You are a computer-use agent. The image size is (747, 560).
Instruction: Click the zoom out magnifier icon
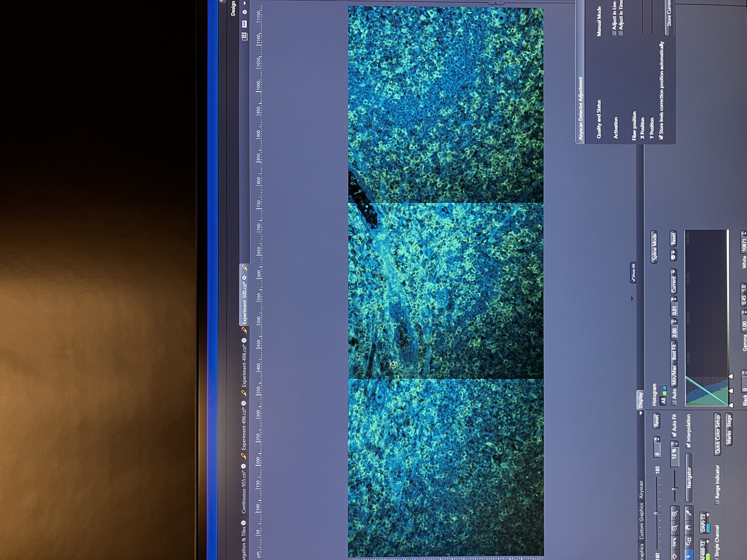pos(675,528)
